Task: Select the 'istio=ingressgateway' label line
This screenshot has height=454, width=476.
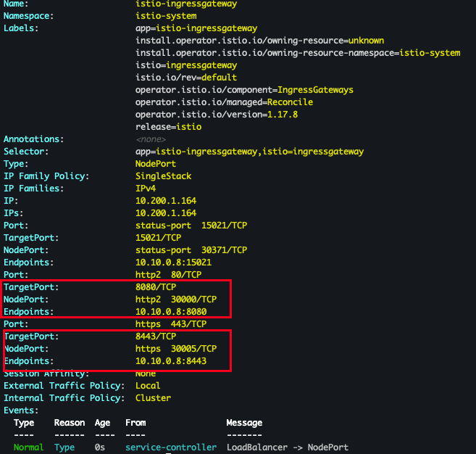Action: (186, 65)
